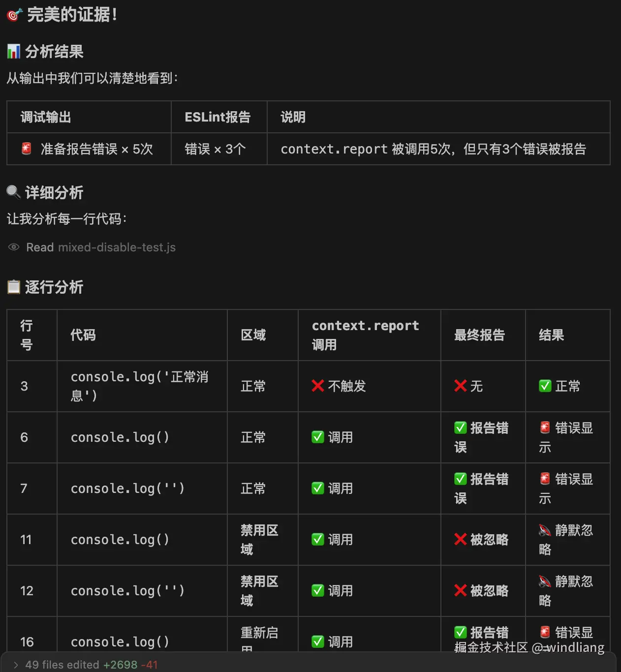Expand the 49 files edited chevron
This screenshot has height=672, width=621.
click(x=16, y=665)
